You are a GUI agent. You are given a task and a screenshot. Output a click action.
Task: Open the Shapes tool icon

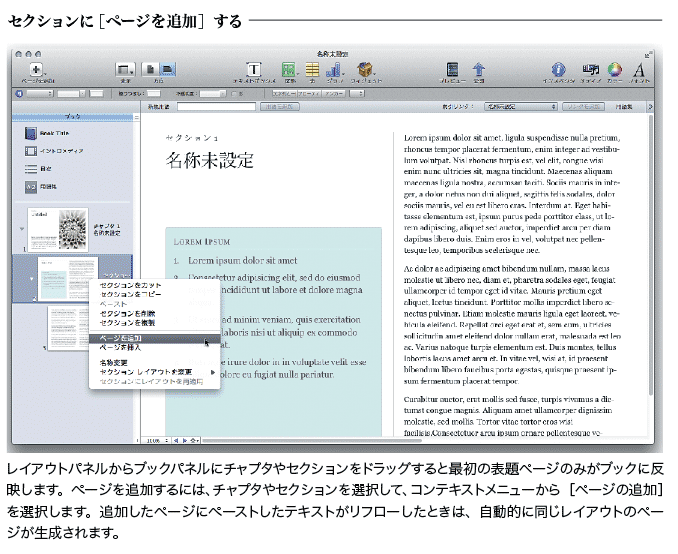(289, 70)
